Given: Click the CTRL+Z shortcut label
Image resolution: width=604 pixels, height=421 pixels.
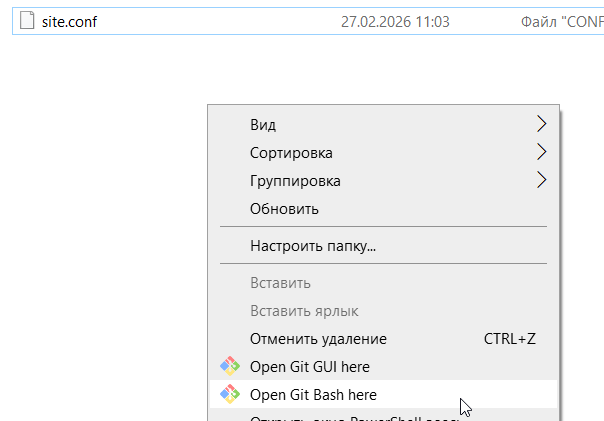Looking at the screenshot, I should tap(510, 339).
